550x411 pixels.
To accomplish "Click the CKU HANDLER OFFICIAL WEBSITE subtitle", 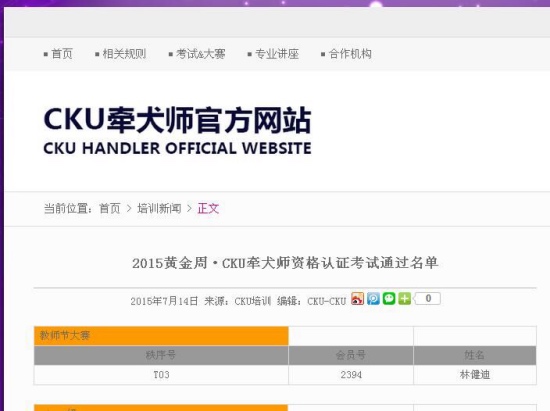I will 177,148.
